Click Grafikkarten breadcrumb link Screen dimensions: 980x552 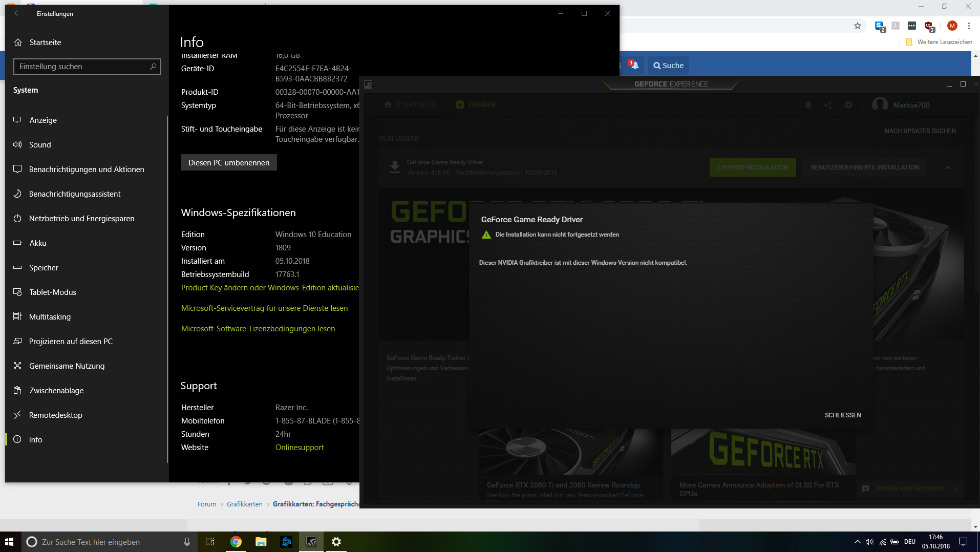point(244,504)
